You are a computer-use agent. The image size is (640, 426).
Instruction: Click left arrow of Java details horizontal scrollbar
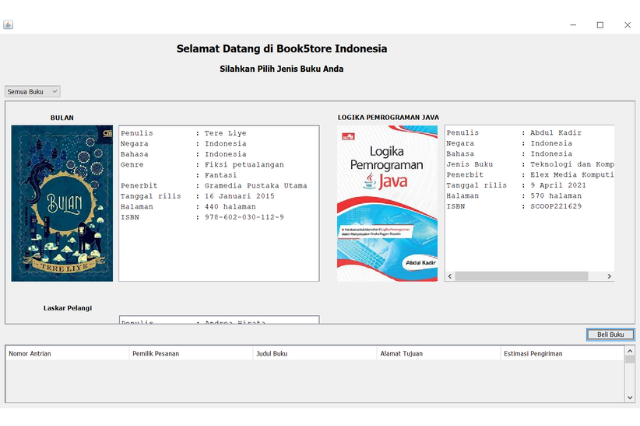[x=450, y=276]
